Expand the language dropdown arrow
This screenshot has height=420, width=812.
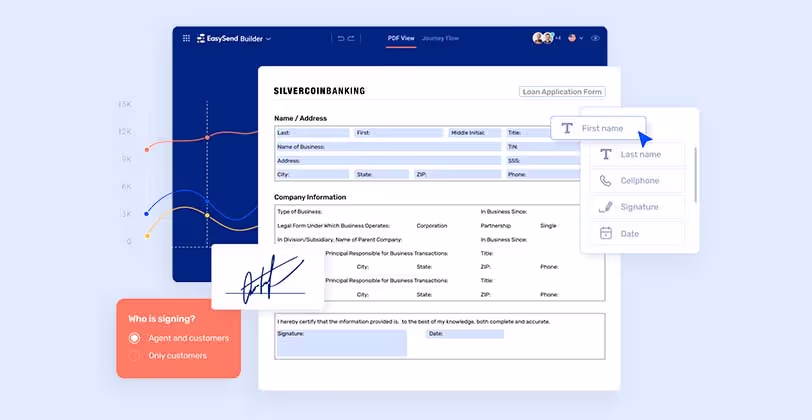pyautogui.click(x=581, y=38)
